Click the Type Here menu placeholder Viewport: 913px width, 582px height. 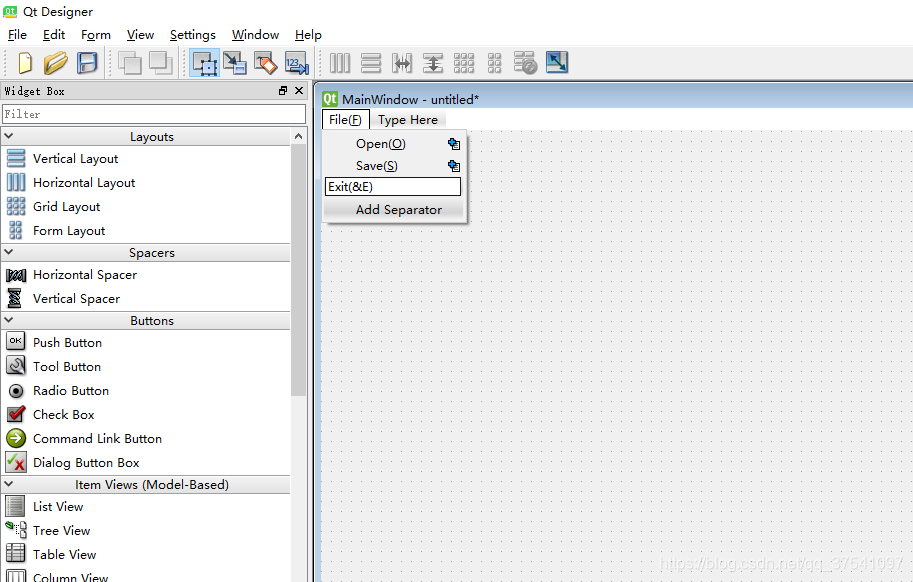click(408, 120)
